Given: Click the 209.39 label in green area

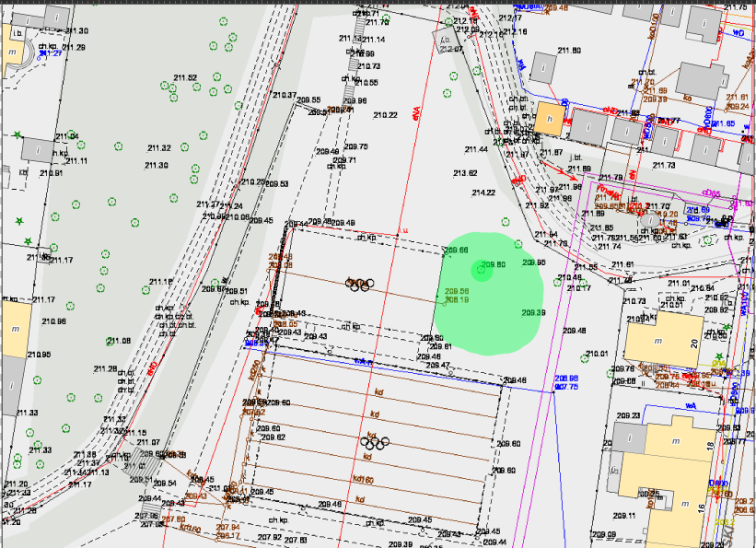Looking at the screenshot, I should point(534,313).
